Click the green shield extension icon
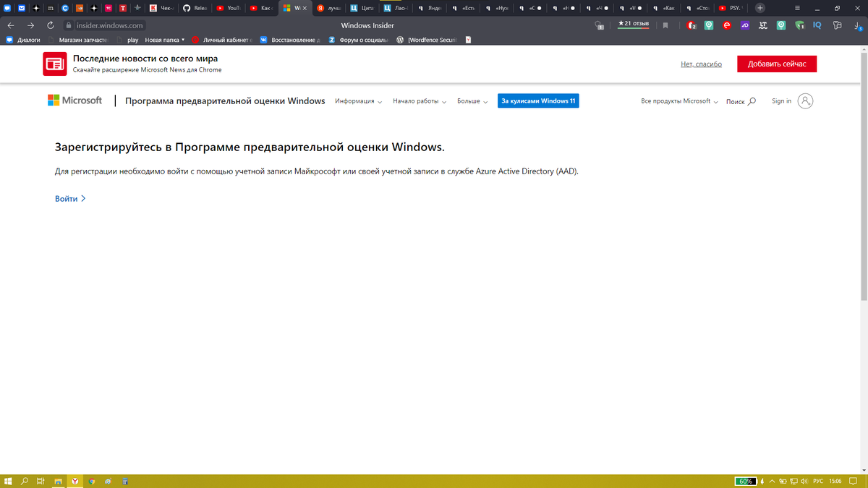 click(799, 25)
